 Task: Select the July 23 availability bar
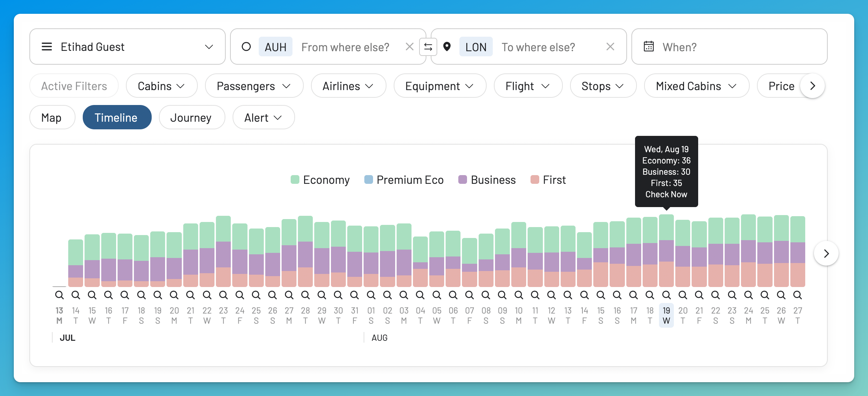[x=223, y=251]
